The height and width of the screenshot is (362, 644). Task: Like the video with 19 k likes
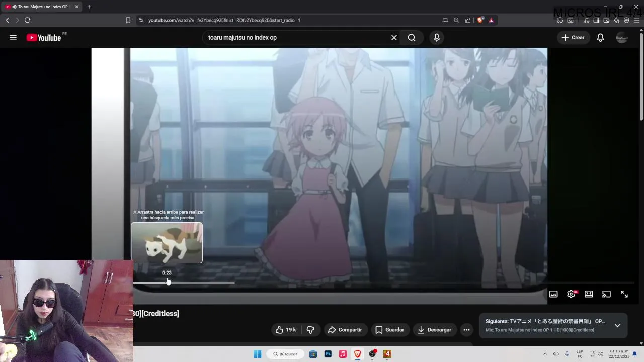point(285,330)
